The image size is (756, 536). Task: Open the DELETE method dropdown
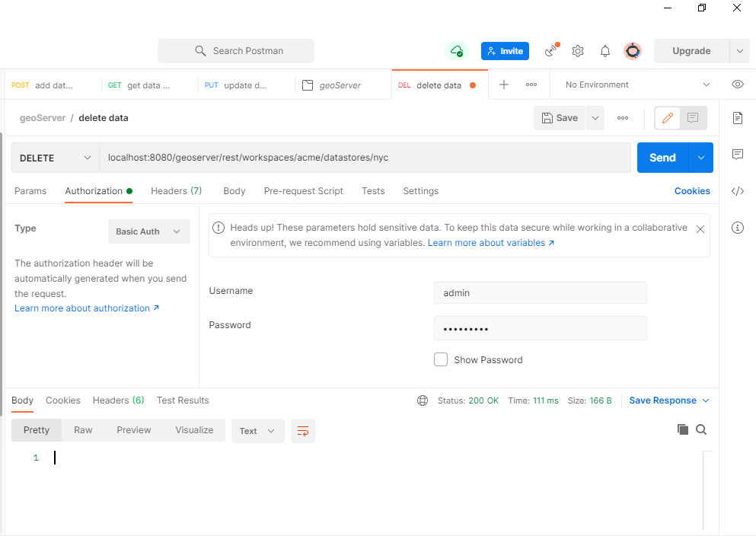click(54, 157)
